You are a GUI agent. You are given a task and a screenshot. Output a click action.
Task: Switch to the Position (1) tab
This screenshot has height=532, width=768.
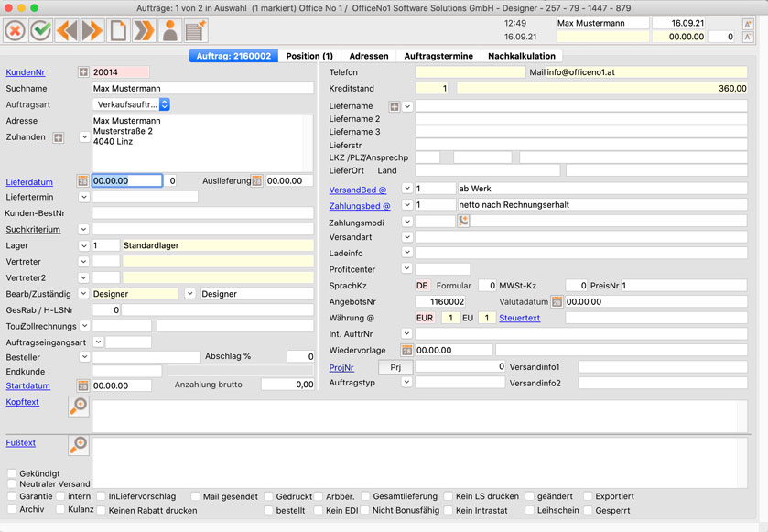309,56
